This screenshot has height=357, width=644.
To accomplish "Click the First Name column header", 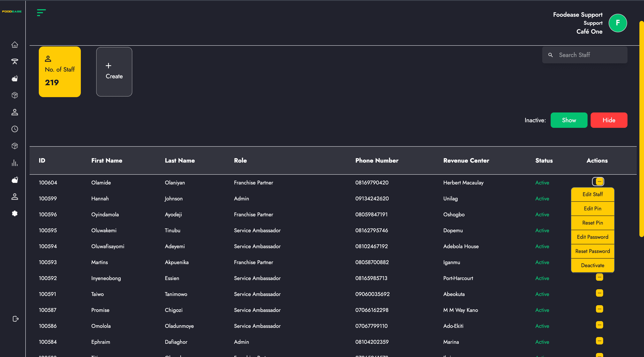I will coord(107,161).
